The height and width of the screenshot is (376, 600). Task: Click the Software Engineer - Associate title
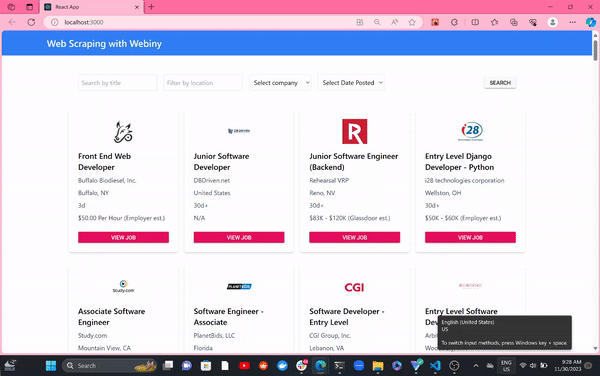tap(228, 317)
